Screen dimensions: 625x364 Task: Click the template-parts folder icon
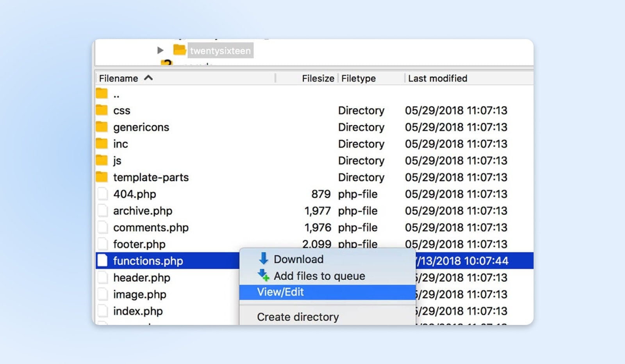tap(102, 177)
